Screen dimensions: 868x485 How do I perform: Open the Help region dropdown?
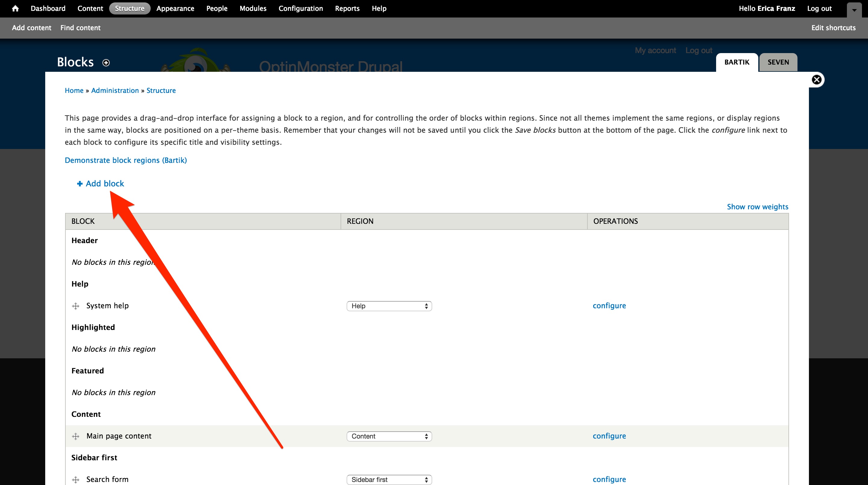(x=389, y=306)
